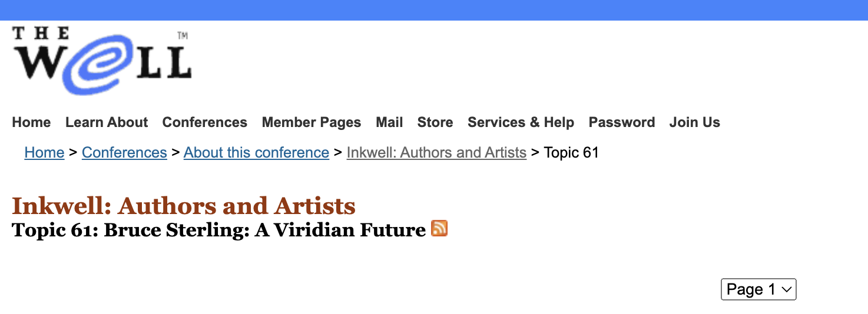The width and height of the screenshot is (868, 314).
Task: Click the Topic 61 breadcrumb text
Action: 571,153
